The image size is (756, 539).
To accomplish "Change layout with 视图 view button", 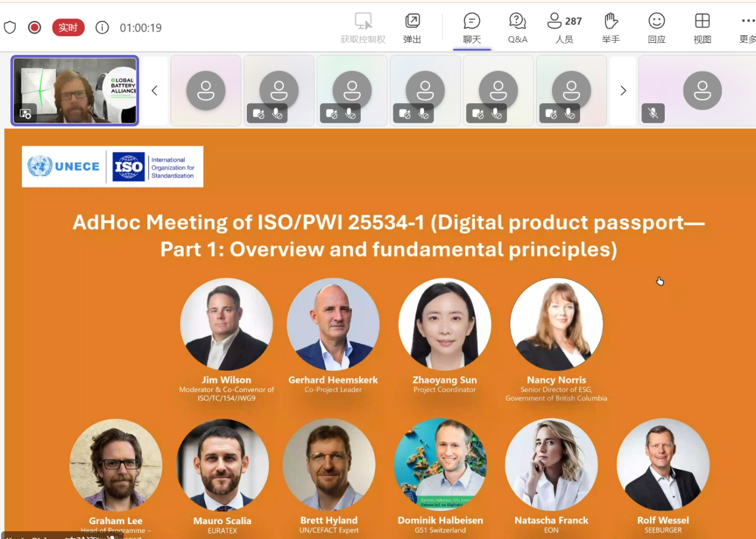I will click(702, 28).
